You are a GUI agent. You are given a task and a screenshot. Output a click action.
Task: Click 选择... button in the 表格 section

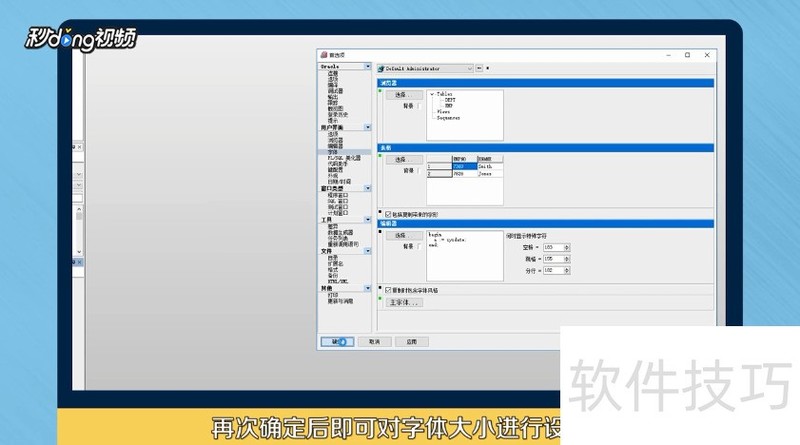click(404, 160)
